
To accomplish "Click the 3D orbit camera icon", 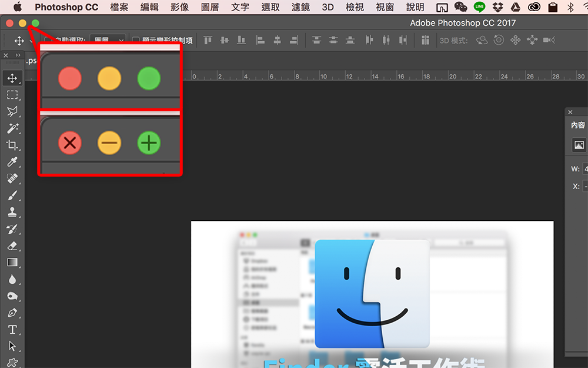I will (482, 40).
